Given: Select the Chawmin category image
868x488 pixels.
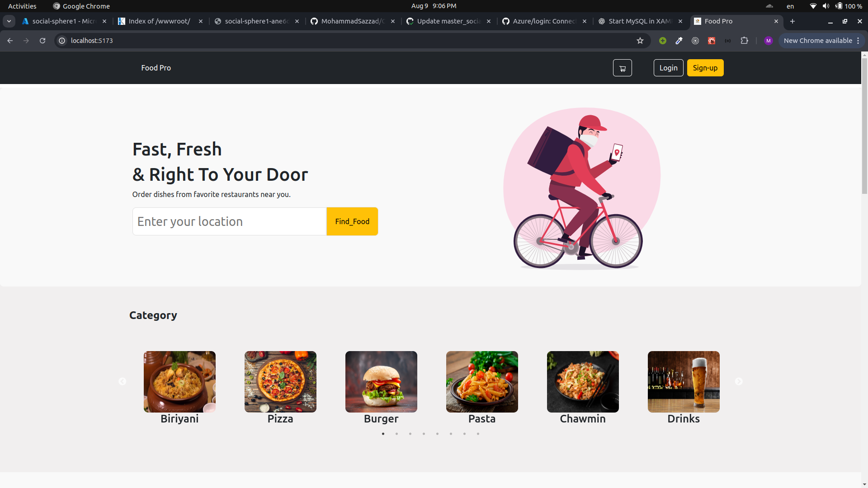Looking at the screenshot, I should pyautogui.click(x=583, y=382).
